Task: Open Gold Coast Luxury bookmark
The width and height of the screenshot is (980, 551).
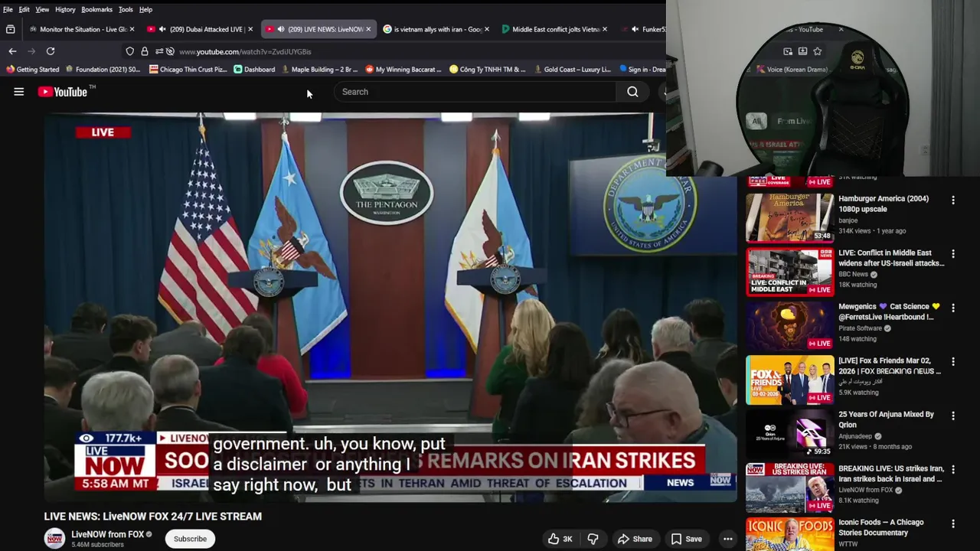Action: [x=572, y=70]
